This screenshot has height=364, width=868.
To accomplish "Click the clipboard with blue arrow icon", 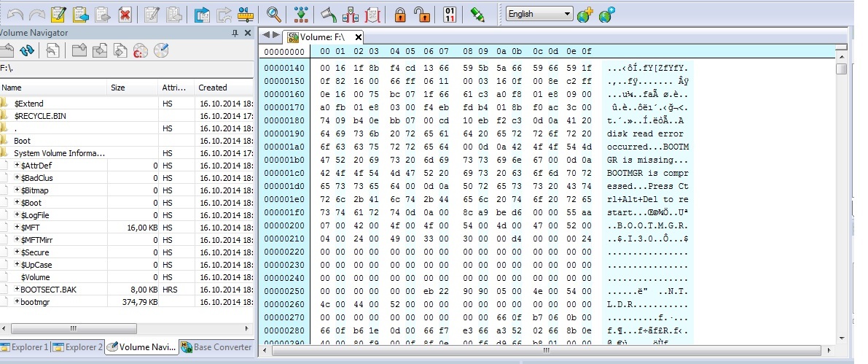I will [81, 15].
